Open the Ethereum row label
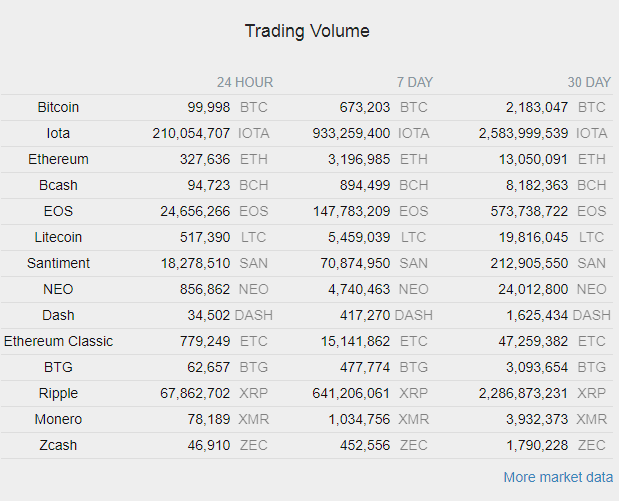The image size is (619, 501). [58, 159]
